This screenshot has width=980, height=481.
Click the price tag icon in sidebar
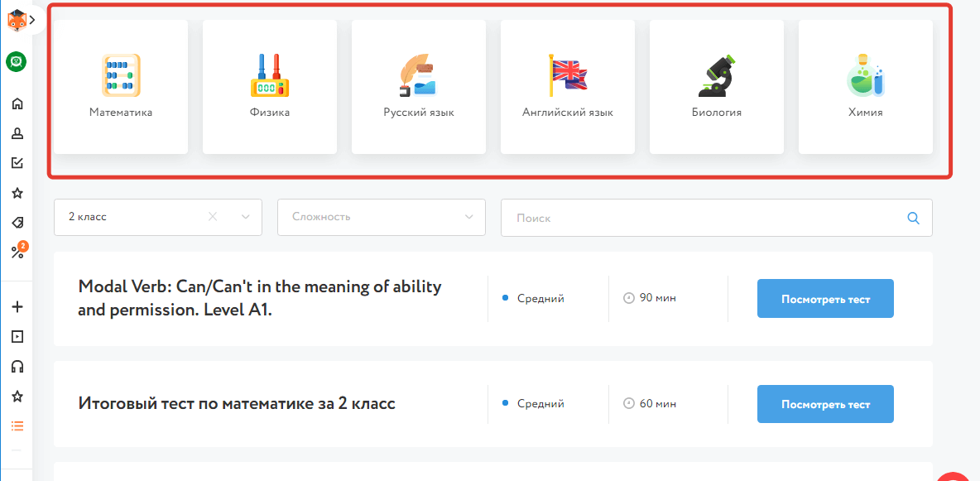click(x=17, y=223)
